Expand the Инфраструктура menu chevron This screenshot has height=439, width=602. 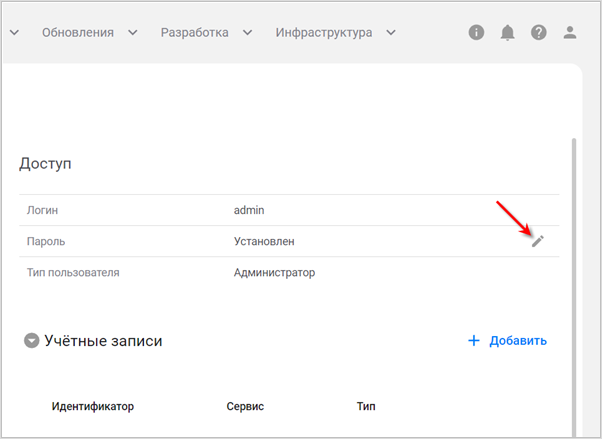click(391, 33)
